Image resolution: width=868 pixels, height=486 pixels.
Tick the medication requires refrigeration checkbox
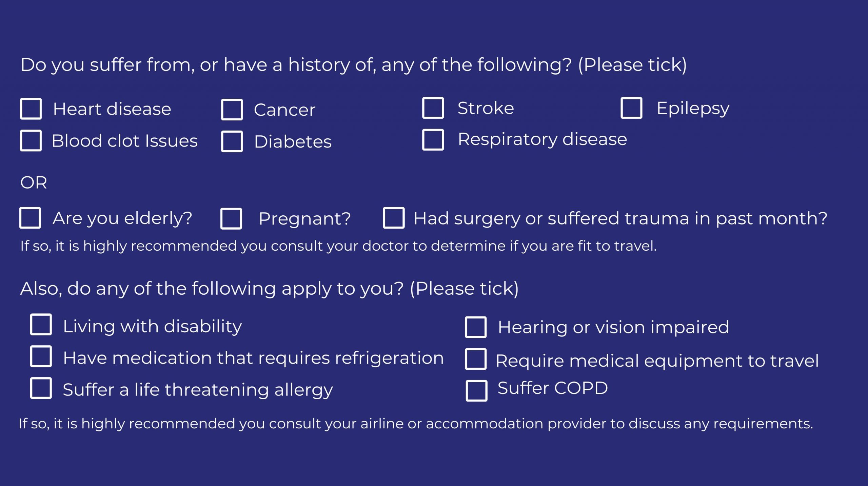[x=41, y=356]
